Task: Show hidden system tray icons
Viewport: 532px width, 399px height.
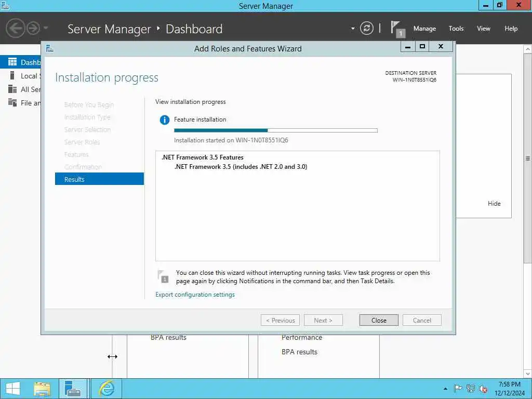Action: click(445, 389)
